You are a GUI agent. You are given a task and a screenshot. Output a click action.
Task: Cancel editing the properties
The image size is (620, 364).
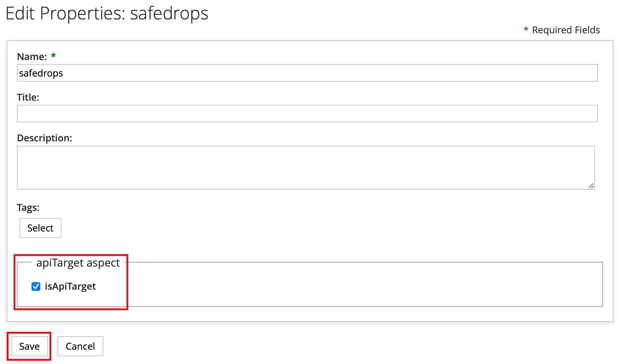(x=80, y=346)
